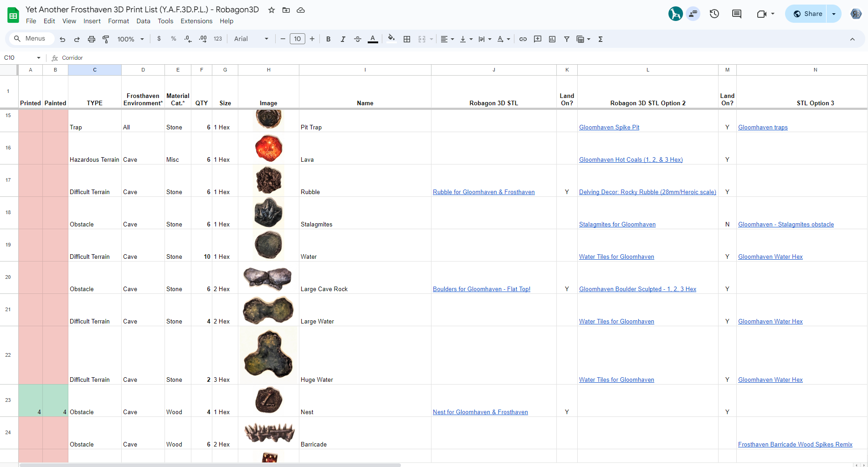Screen dimensions: 868x467
Task: Open the Google account avatar
Action: click(x=856, y=14)
